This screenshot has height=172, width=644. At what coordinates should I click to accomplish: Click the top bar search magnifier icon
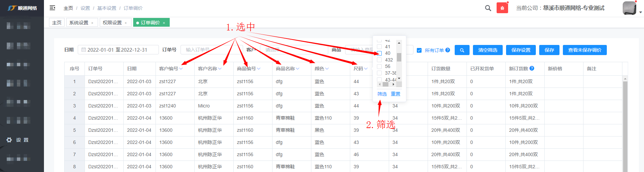pos(488,8)
